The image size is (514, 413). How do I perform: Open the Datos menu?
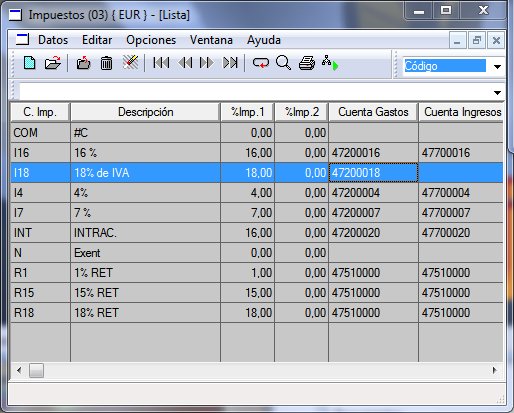pyautogui.click(x=53, y=40)
